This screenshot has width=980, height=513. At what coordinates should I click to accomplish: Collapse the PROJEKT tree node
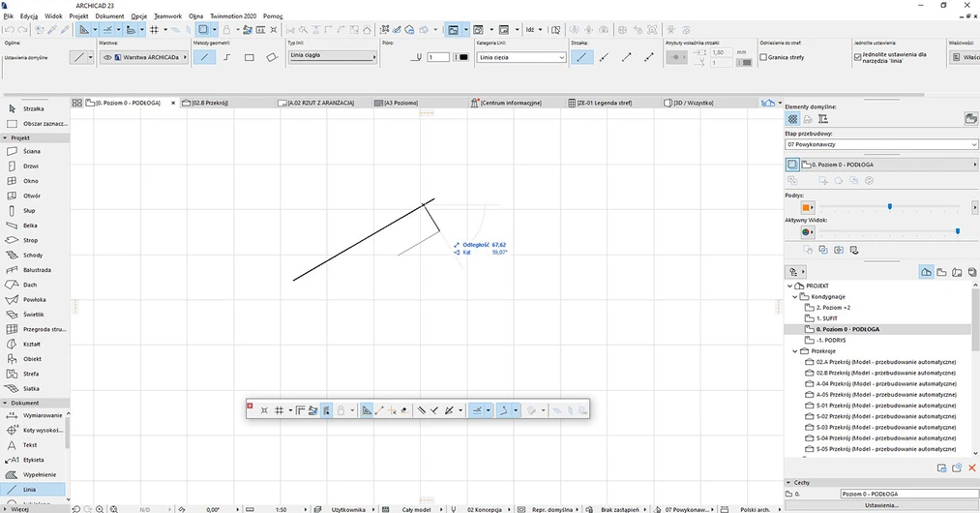pyautogui.click(x=790, y=286)
